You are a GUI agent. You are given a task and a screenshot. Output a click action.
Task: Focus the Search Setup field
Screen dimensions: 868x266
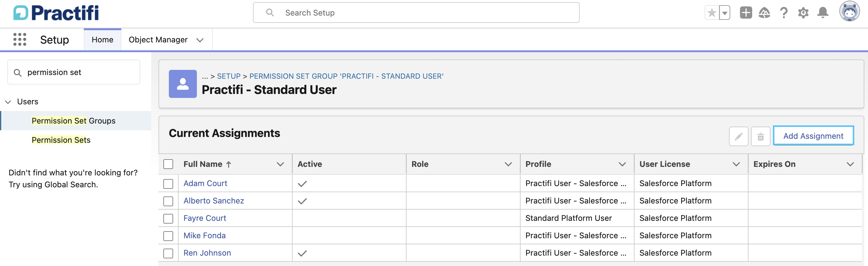[x=416, y=13]
